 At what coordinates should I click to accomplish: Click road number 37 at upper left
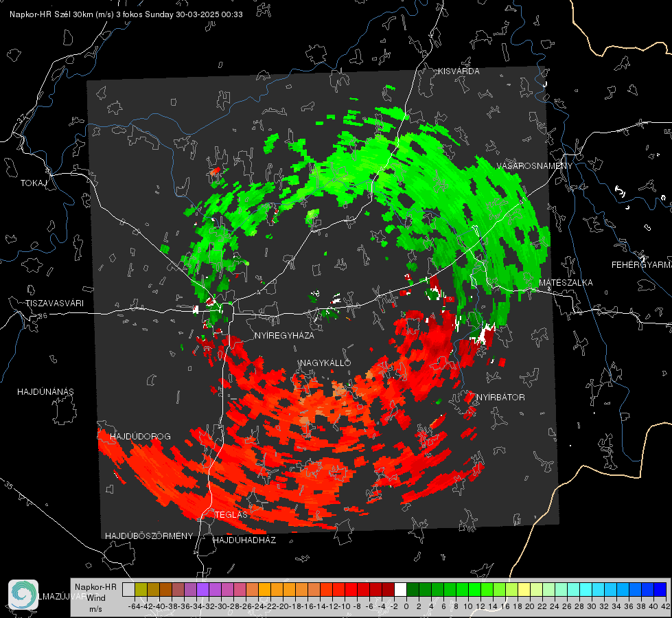tap(22, 119)
